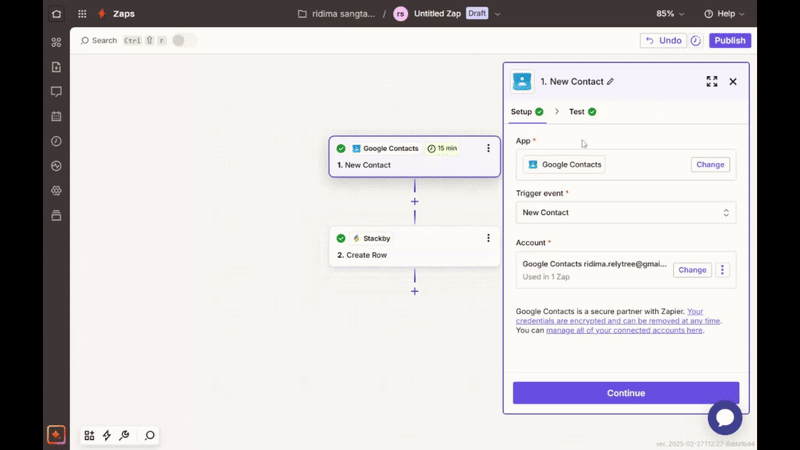Switch to the Test tab
Viewport: 800px width, 450px height.
583,112
